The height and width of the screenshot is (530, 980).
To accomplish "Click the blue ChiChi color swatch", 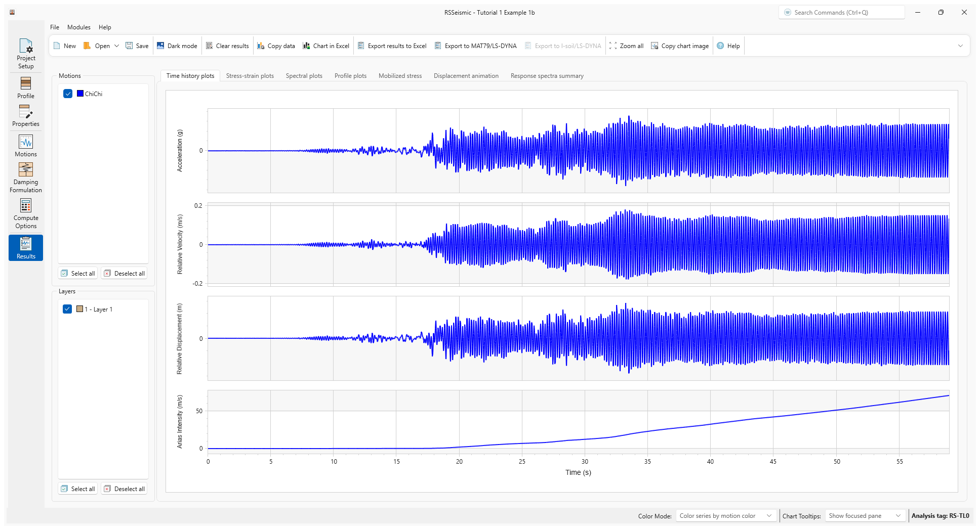I will [80, 94].
